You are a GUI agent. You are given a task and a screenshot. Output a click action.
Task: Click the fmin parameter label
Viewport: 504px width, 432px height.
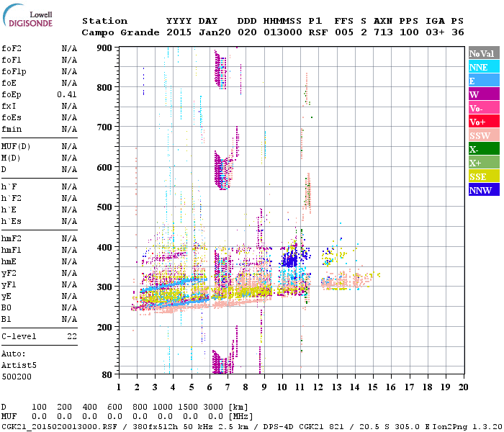(x=12, y=129)
